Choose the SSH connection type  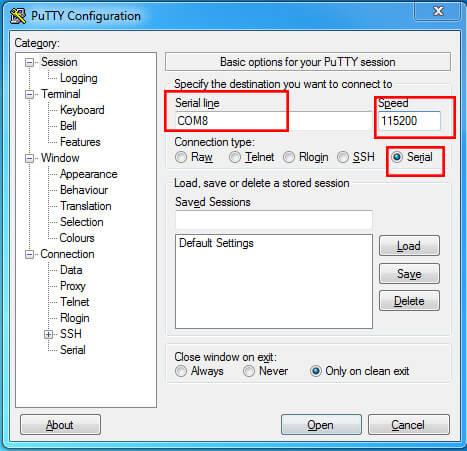pos(342,157)
